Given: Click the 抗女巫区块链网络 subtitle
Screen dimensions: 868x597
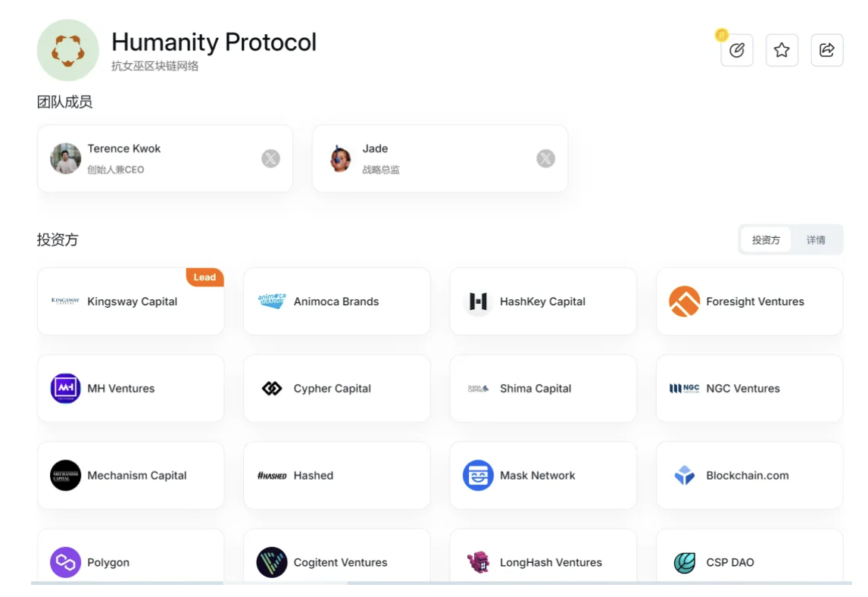Looking at the screenshot, I should [155, 66].
